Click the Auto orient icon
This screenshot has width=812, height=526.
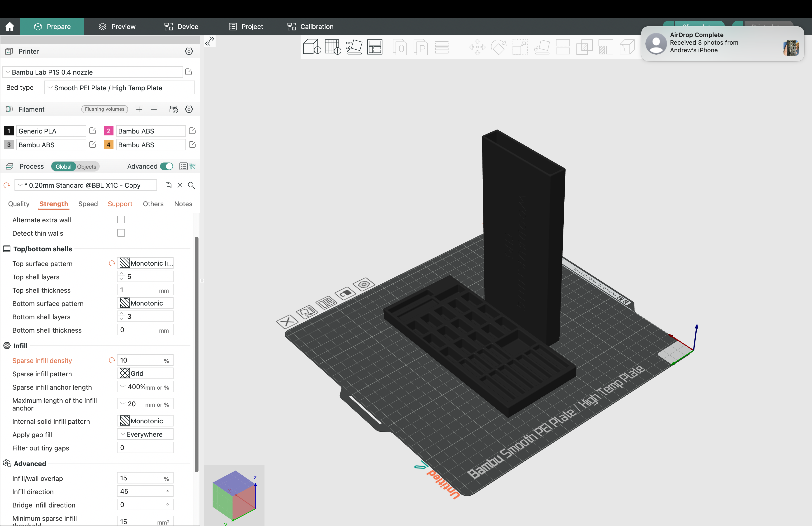click(354, 47)
